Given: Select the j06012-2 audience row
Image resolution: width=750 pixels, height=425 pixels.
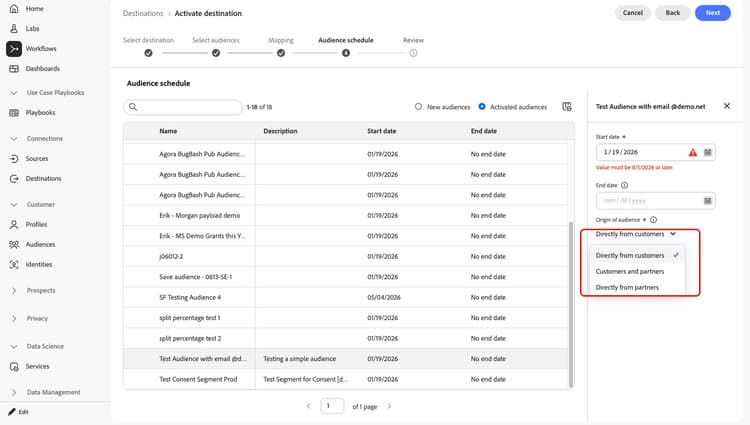Looking at the screenshot, I should 345,257.
